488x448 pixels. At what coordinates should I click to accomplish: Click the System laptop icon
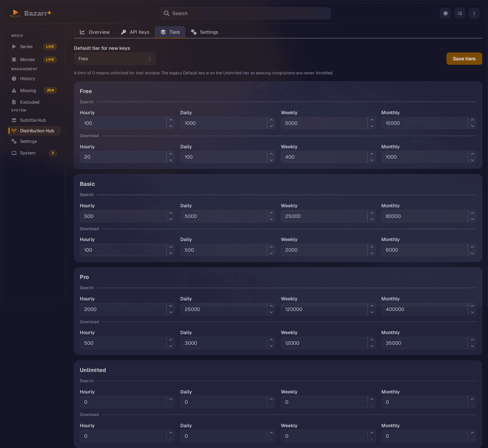[x=14, y=153]
